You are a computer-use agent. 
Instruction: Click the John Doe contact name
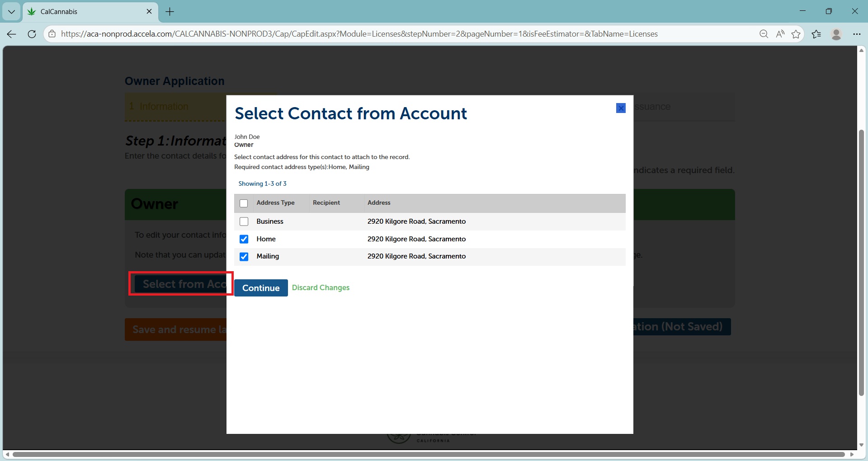click(247, 136)
